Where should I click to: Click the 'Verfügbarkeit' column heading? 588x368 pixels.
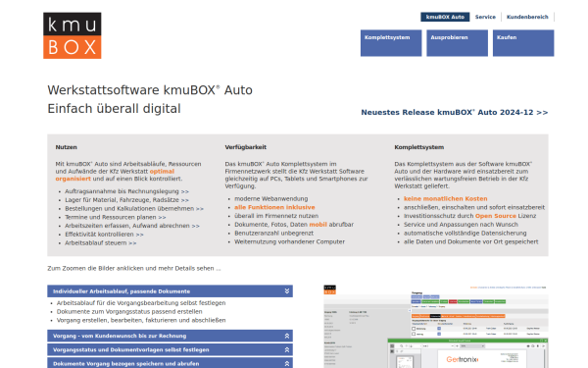pos(246,147)
